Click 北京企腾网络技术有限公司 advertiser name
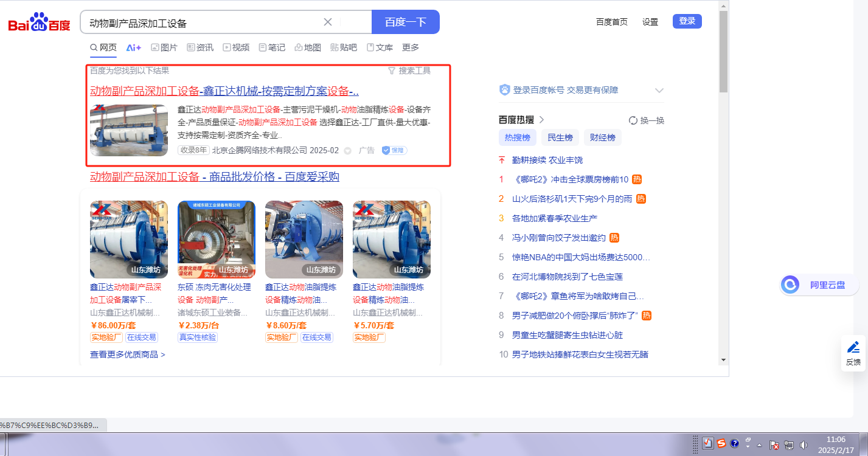This screenshot has height=456, width=868. [260, 150]
